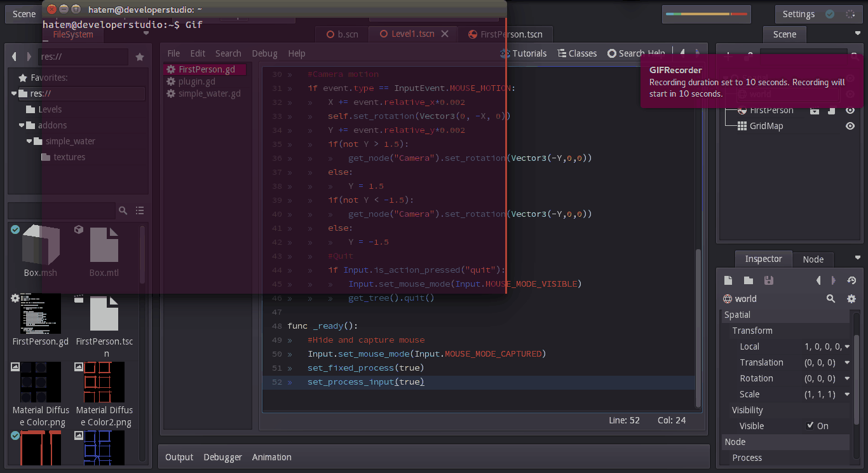This screenshot has height=473, width=868.
Task: Open Local transform value dropdown
Action: (x=847, y=346)
